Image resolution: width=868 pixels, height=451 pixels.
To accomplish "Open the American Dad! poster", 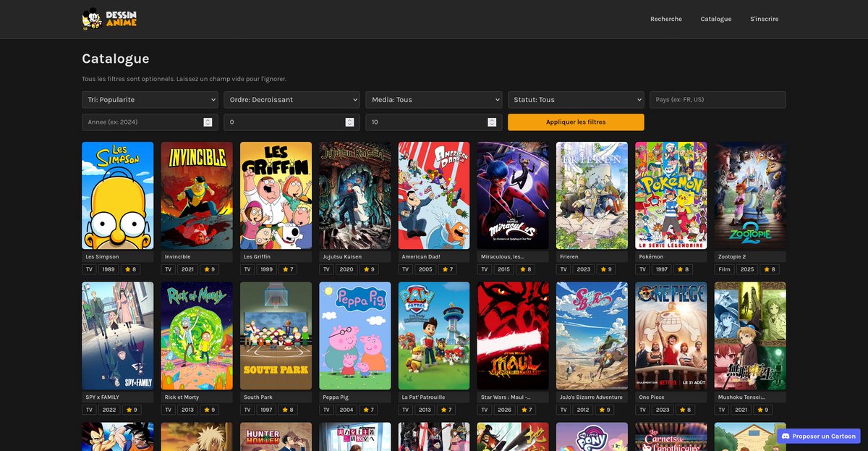I will pos(434,195).
